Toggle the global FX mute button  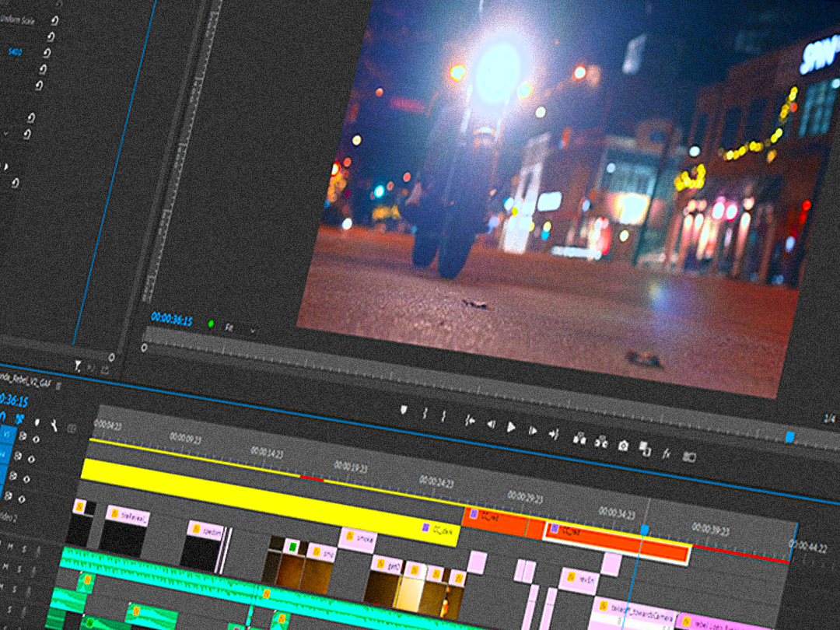click(x=667, y=453)
